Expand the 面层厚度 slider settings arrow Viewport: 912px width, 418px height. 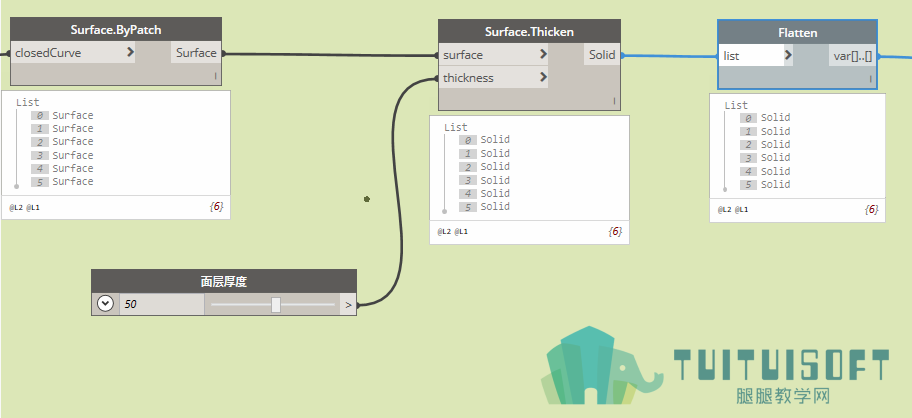pos(105,303)
